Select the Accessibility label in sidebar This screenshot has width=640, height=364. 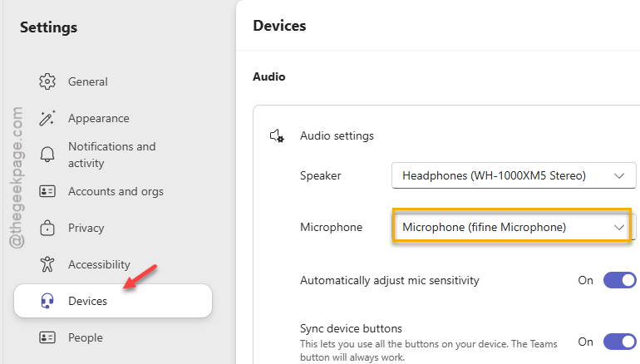click(99, 264)
